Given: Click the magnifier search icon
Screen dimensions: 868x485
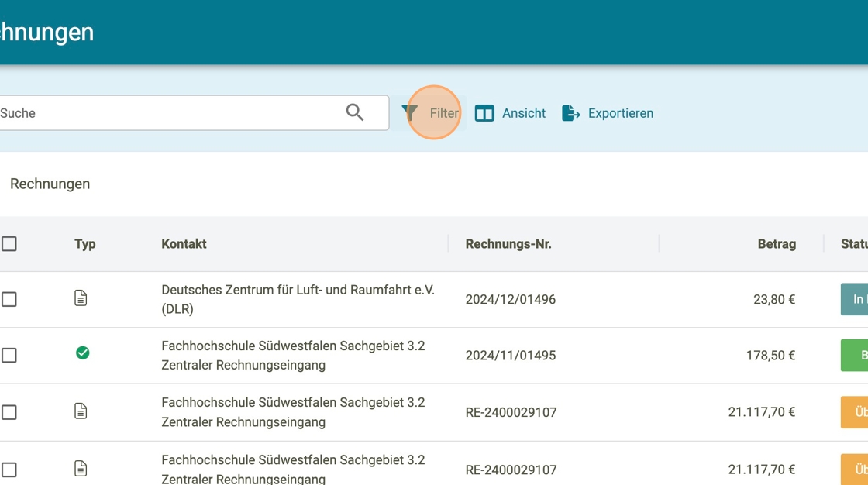Looking at the screenshot, I should pos(355,112).
